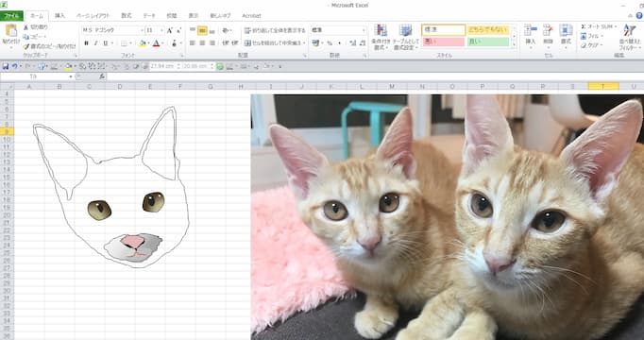Screen dimensions: 644x340
Task: Click the increase decimal icon
Action: [353, 43]
